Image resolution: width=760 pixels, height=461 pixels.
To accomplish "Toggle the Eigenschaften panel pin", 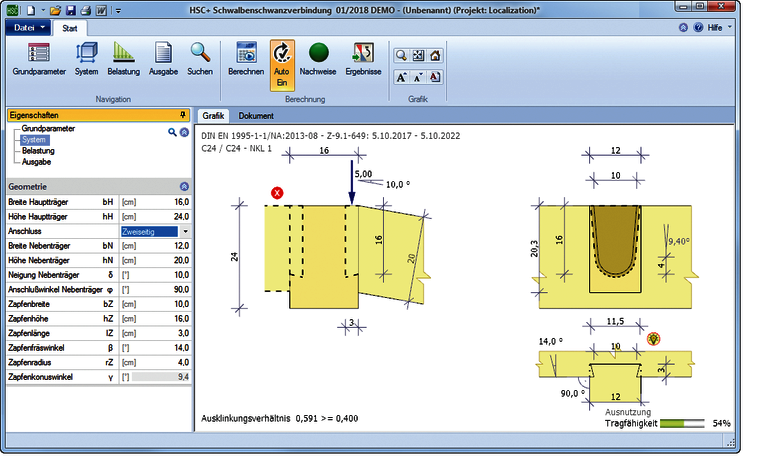I will (x=183, y=115).
